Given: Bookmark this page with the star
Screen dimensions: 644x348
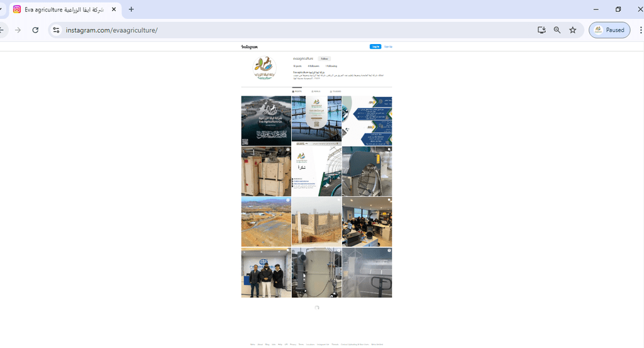Looking at the screenshot, I should [572, 30].
